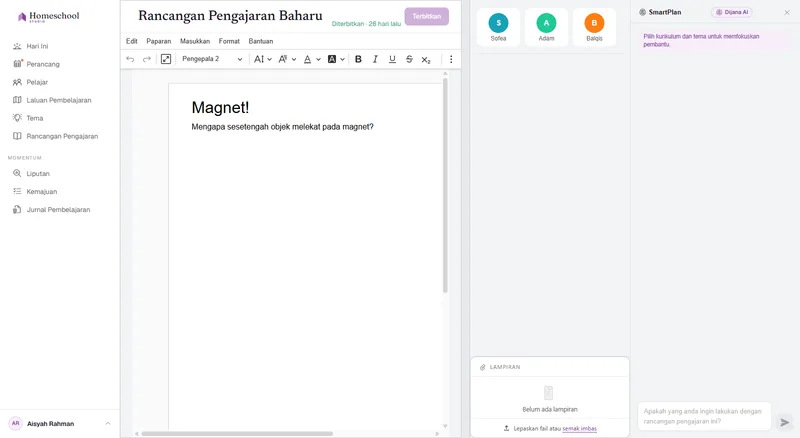This screenshot has width=800, height=438.
Task: Click the Dijana AI badge
Action: [x=732, y=12]
